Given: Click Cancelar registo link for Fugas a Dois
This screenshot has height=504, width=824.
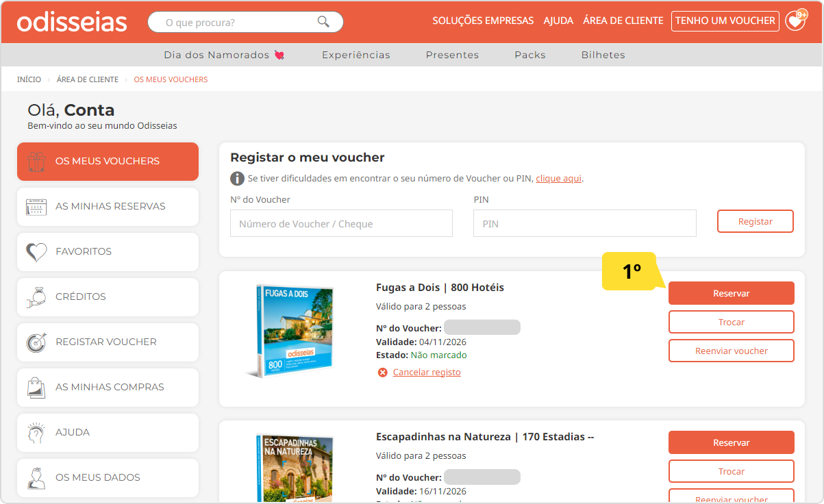Looking at the screenshot, I should pos(427,373).
